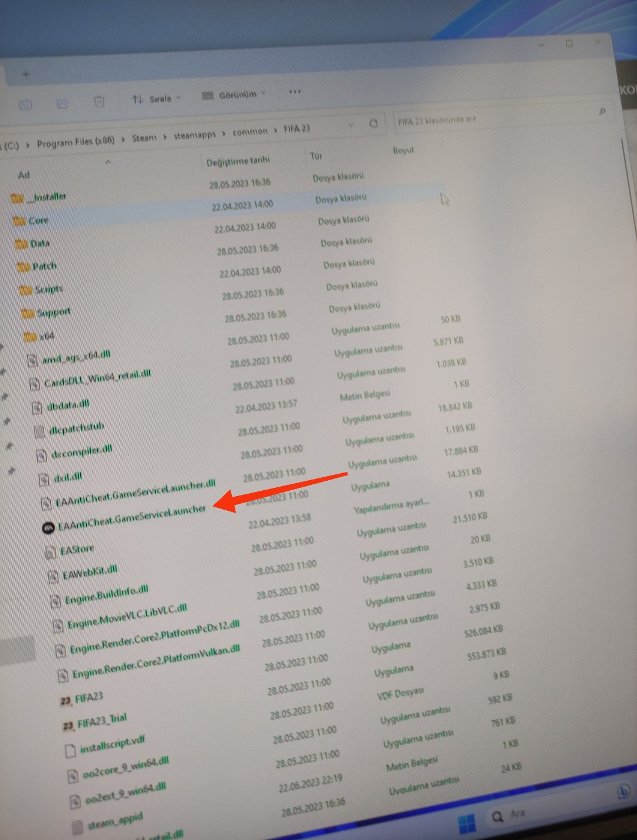Open the Sırala sort dropdown
The image size is (637, 840).
pyautogui.click(x=156, y=99)
